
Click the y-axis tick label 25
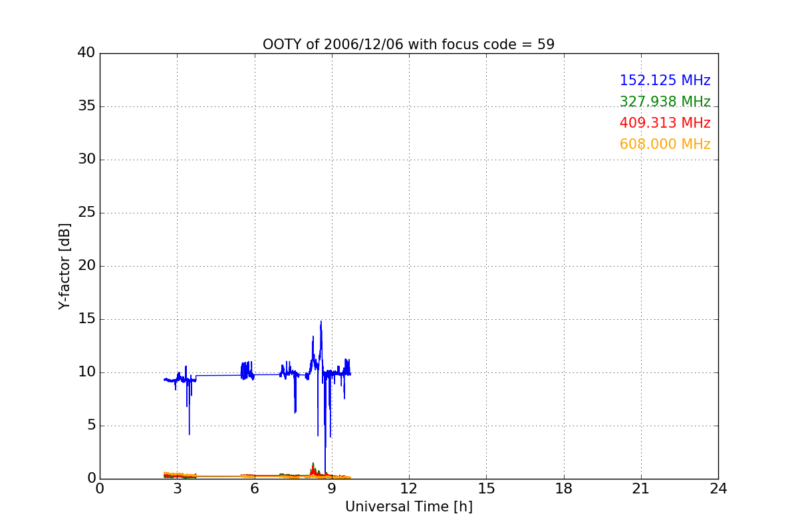(x=86, y=213)
